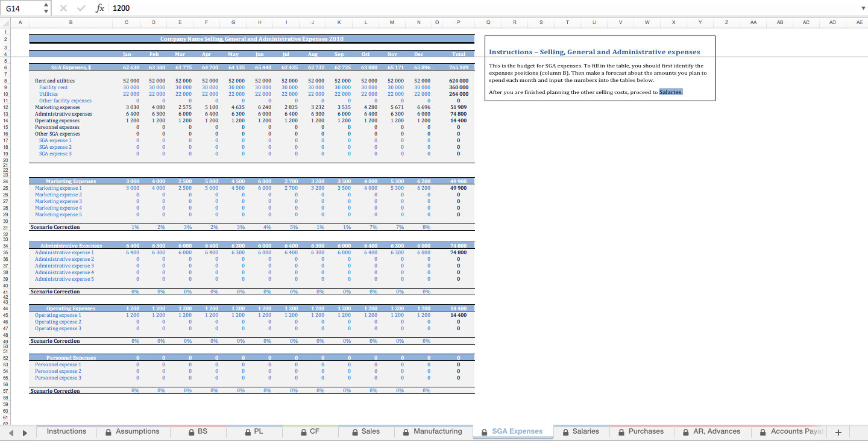
Task: Click the right sheet navigation arrow
Action: [24, 432]
